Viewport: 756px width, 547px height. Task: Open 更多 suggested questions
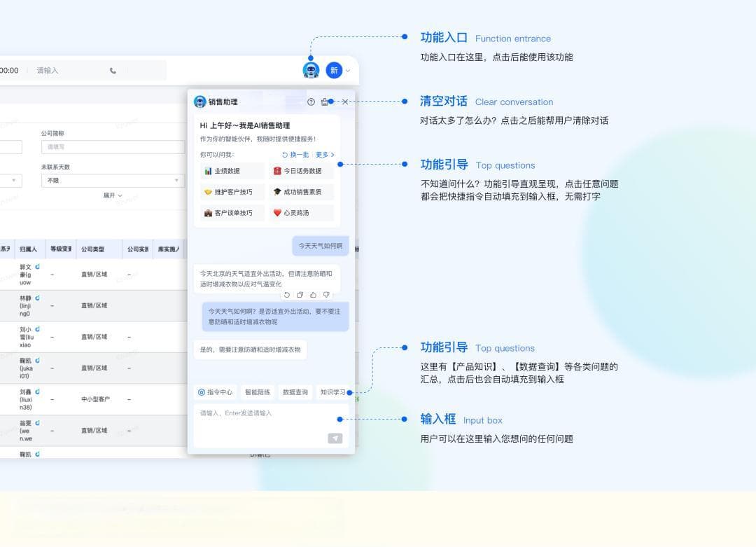click(x=325, y=155)
